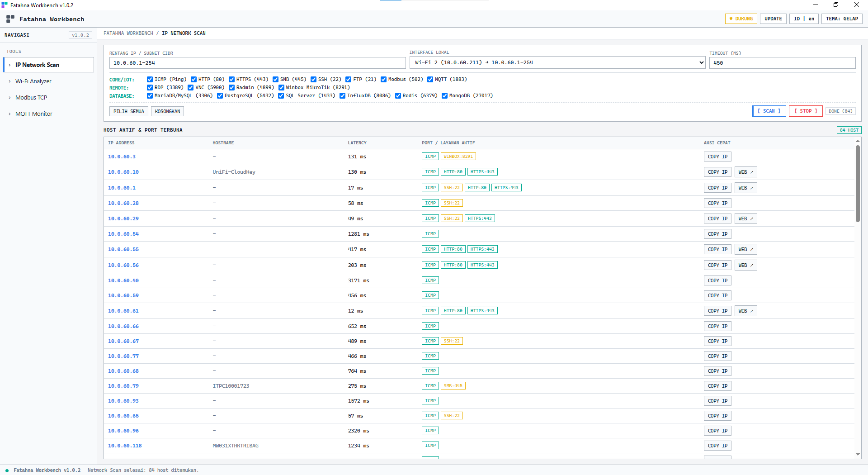
Task: Click the FATAHNA WORKBENCH breadcrumb
Action: click(x=128, y=33)
